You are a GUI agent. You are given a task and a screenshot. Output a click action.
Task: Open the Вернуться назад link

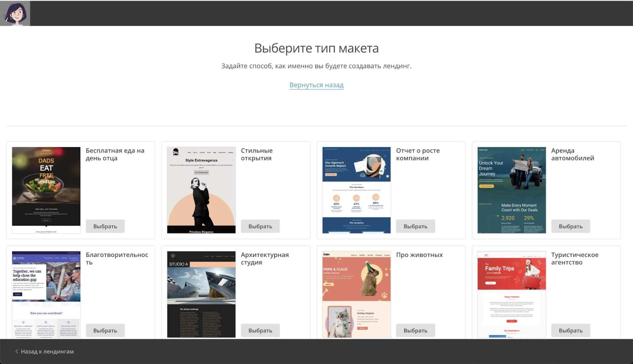click(316, 85)
